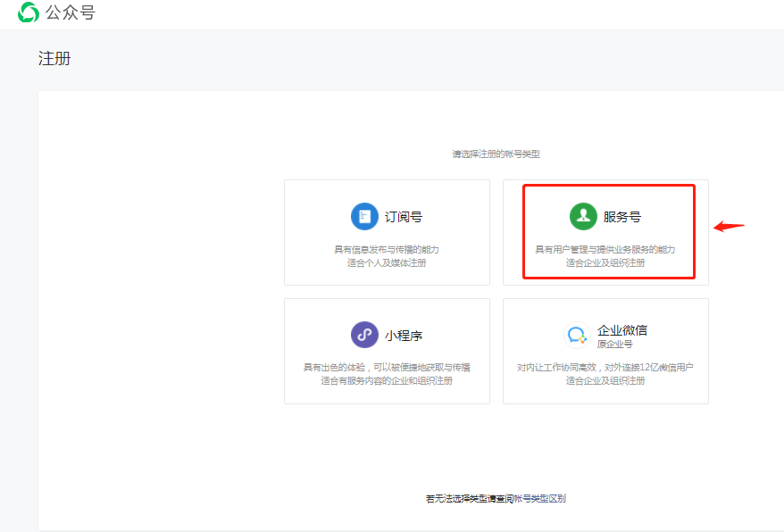Click 对内让工作协同高效 description line
Viewport: 784px width, 532px height.
(605, 368)
